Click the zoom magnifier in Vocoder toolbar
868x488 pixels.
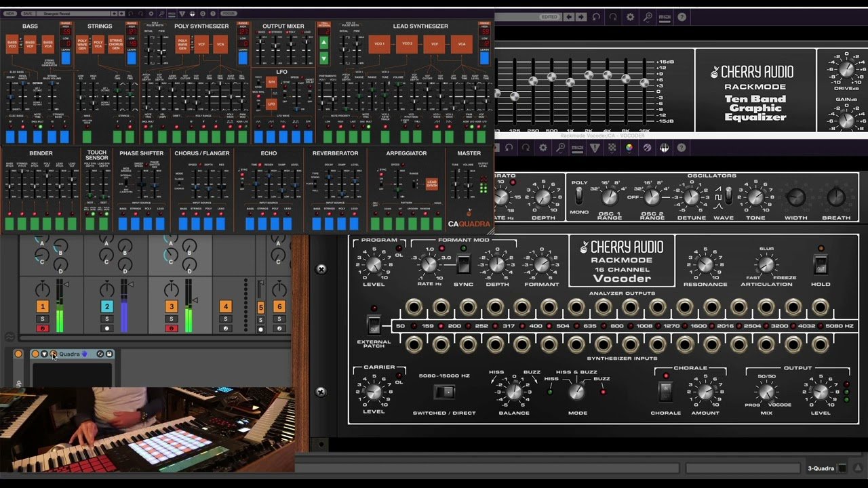click(x=560, y=147)
